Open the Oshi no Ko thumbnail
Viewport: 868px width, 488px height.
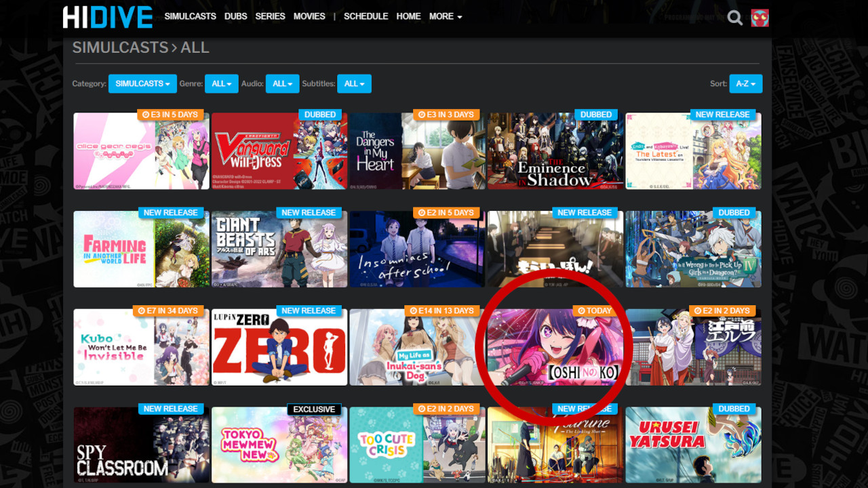pos(555,347)
